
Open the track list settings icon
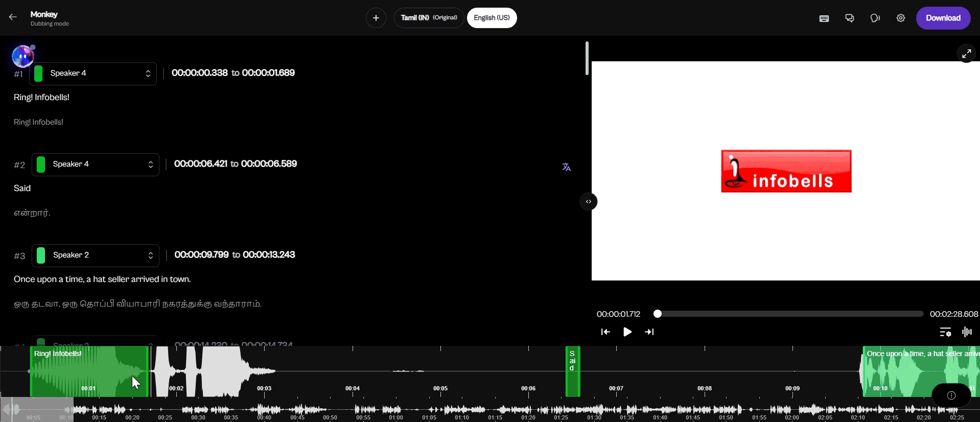pos(945,332)
